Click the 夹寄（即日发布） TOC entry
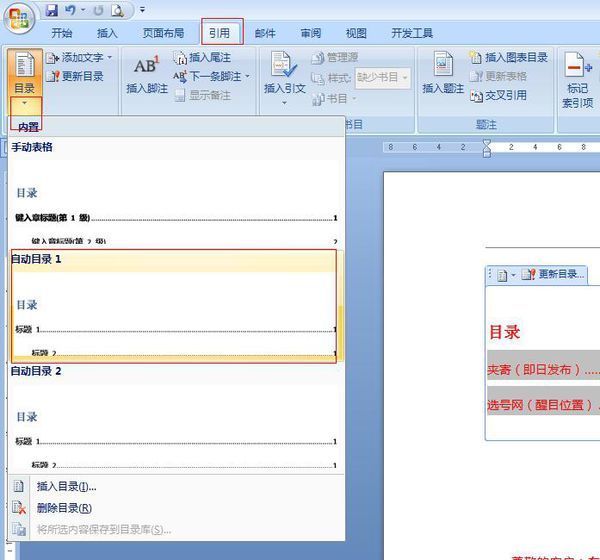Viewport: 600px width, 560px height. (543, 370)
